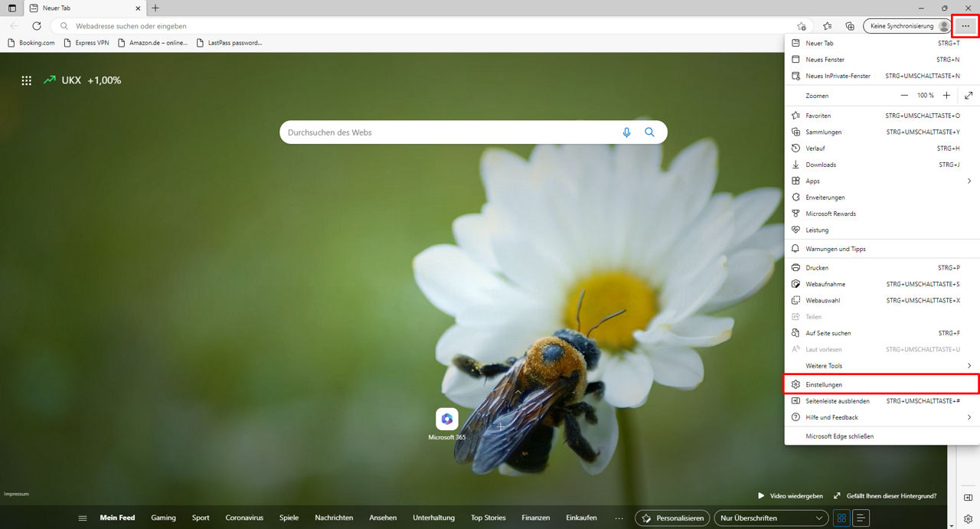Viewport: 980px width, 529px height.
Task: Open voice search with the microphone icon
Action: (626, 132)
